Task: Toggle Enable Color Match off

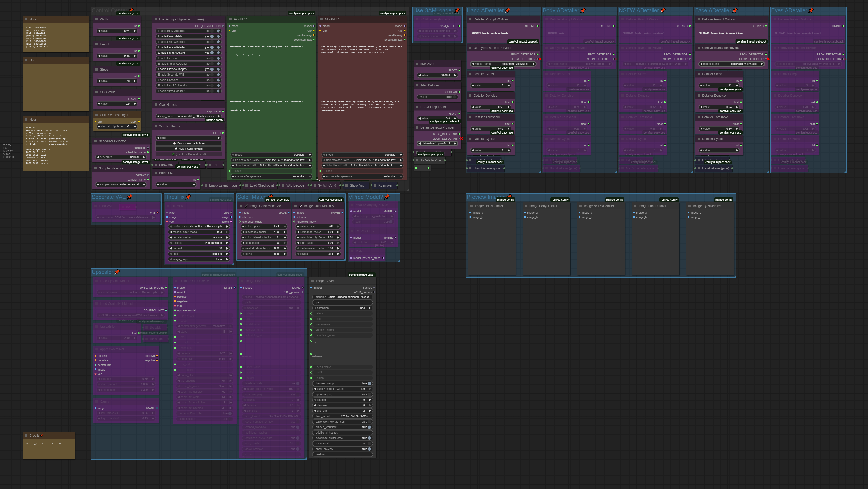Action: (212, 36)
